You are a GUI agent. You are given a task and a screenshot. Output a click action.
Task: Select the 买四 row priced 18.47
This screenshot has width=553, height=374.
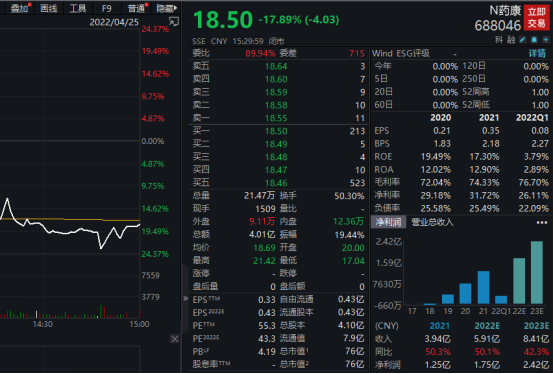tap(279, 170)
